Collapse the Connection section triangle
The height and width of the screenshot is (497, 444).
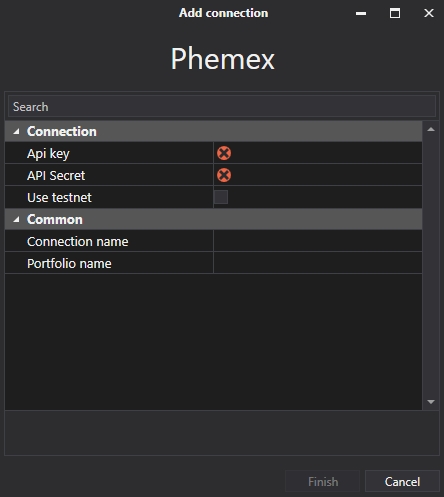pyautogui.click(x=16, y=132)
